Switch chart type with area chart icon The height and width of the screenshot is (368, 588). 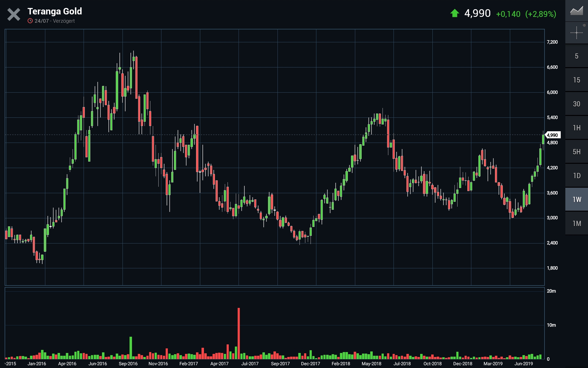coord(576,11)
